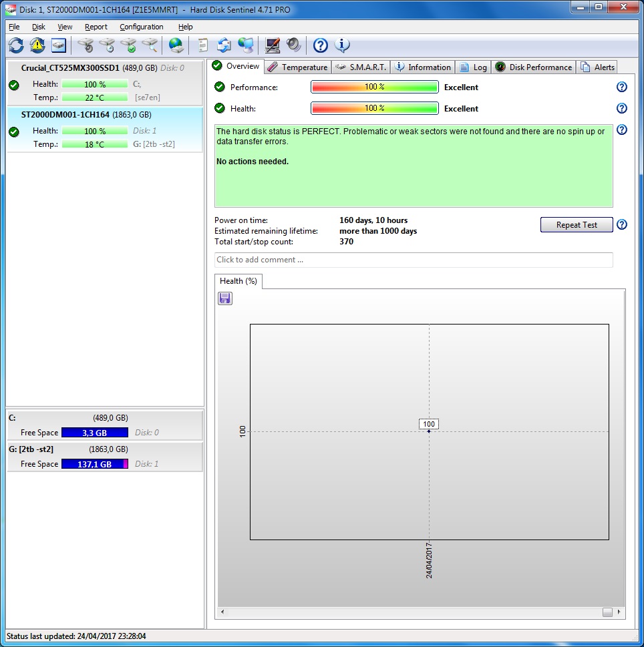Switch to the Disk Performance tab

point(533,67)
